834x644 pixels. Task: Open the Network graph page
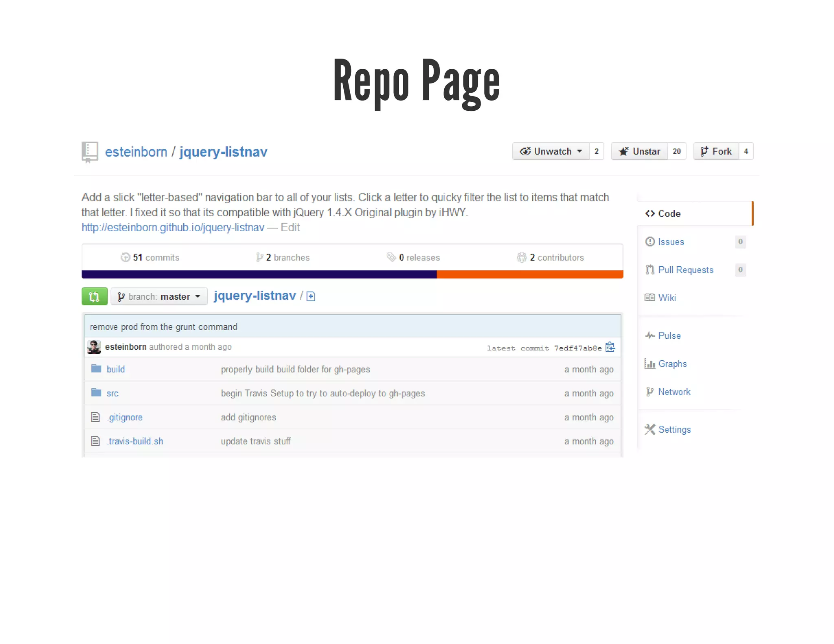[674, 392]
